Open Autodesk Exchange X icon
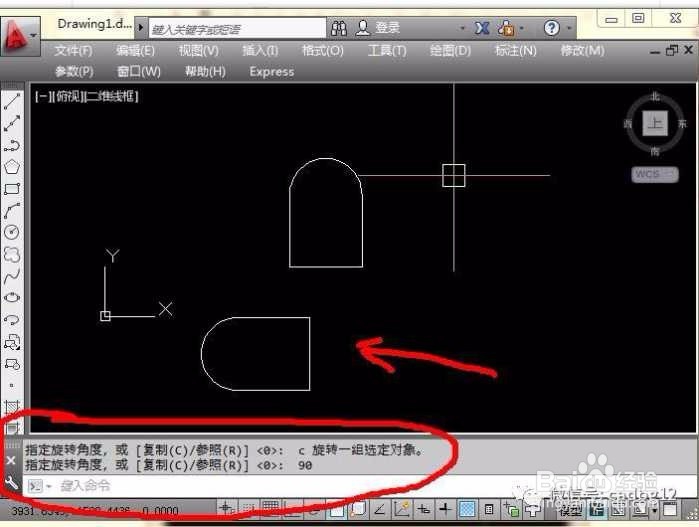This screenshot has height=527, width=699. click(x=482, y=29)
